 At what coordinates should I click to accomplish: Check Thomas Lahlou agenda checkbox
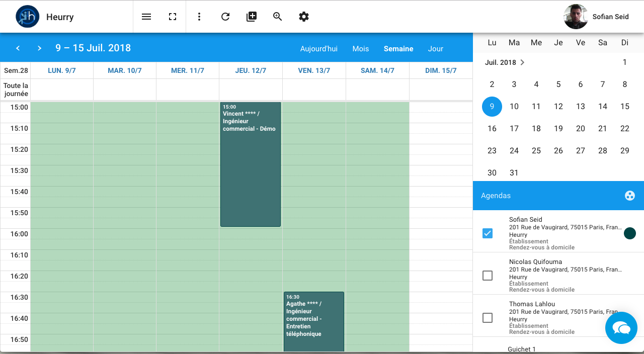tap(488, 318)
